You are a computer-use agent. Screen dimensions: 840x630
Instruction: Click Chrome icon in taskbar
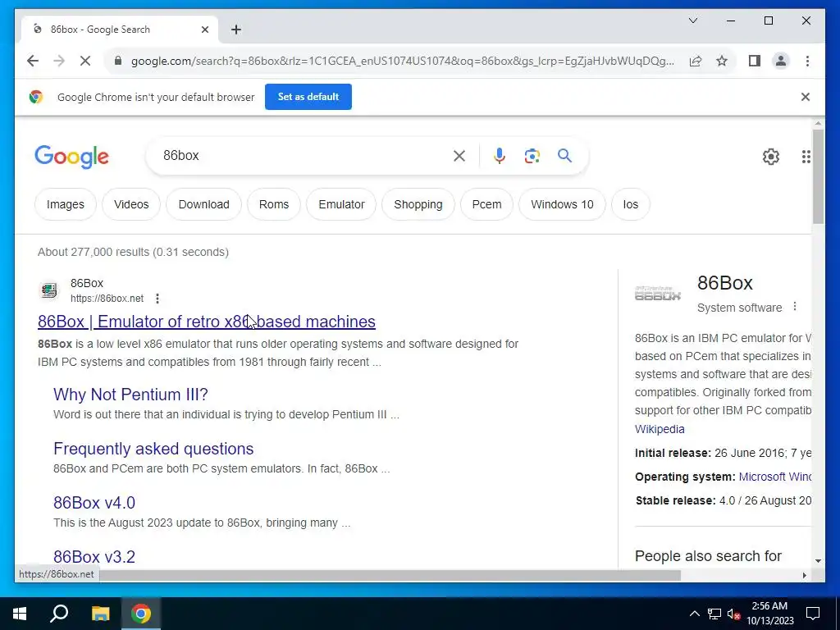tap(141, 614)
